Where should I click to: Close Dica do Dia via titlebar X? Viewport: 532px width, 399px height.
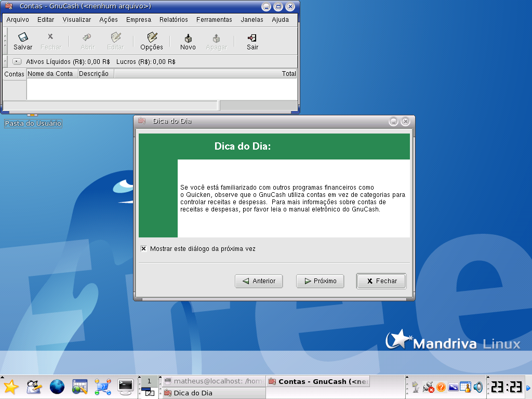405,122
